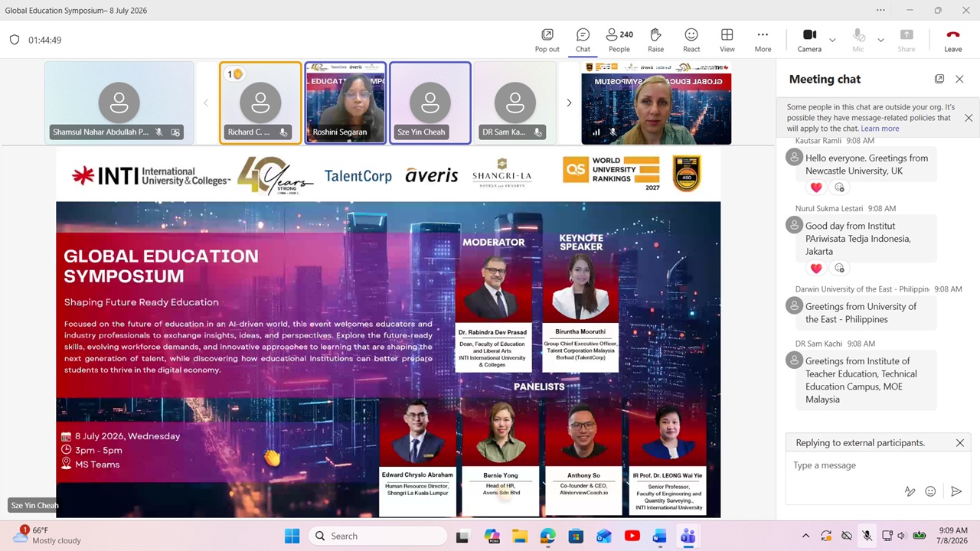Add reaction to Kautsar Ramli's message
Screen dimensions: 980x551
[x=839, y=187]
